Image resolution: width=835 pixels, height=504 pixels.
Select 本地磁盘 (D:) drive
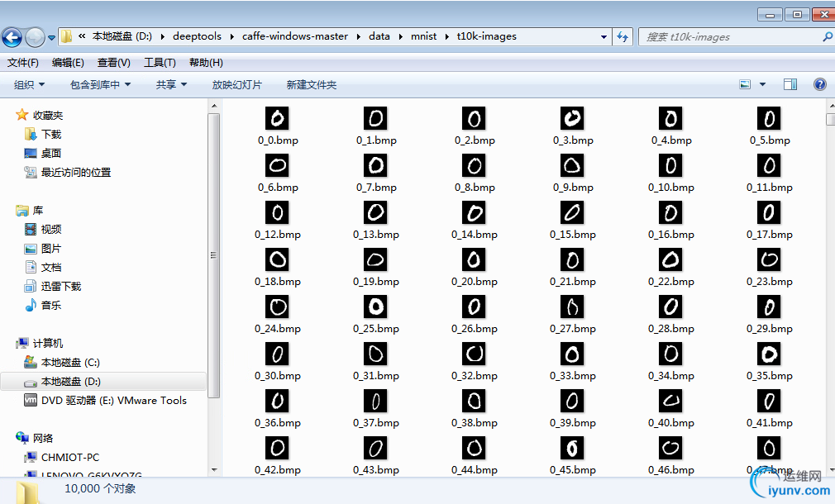pos(71,382)
